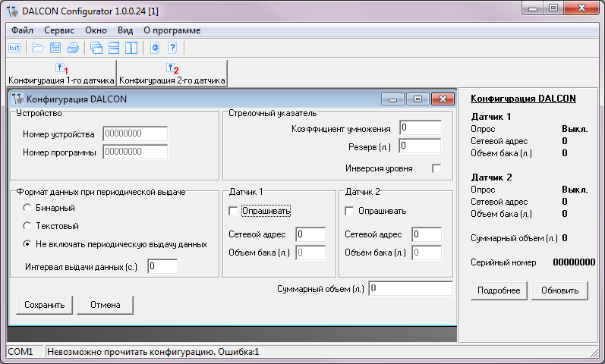
Task: Focus Датчик 1 Сетевой адрес field
Action: tap(310, 234)
